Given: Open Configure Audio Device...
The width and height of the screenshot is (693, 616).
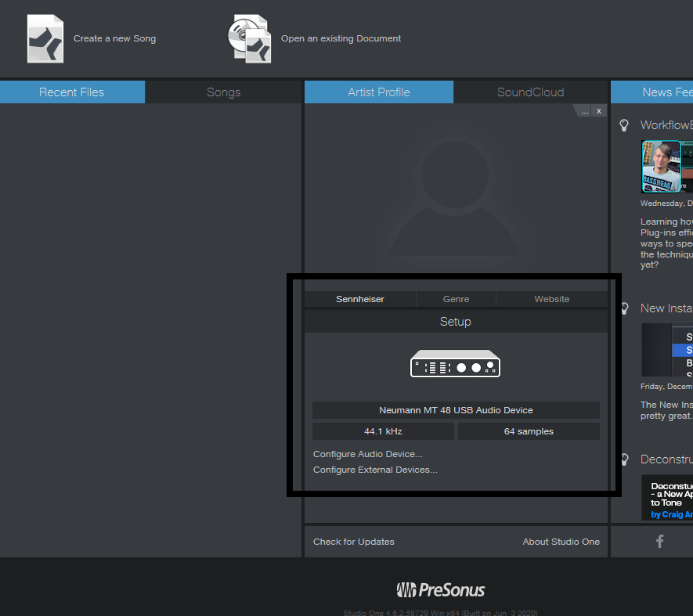Looking at the screenshot, I should (368, 454).
